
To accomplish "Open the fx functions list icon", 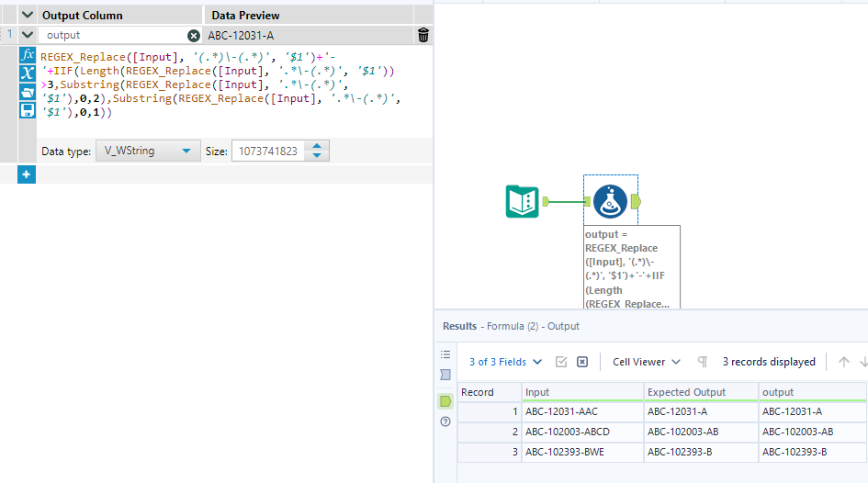I will pos(28,55).
